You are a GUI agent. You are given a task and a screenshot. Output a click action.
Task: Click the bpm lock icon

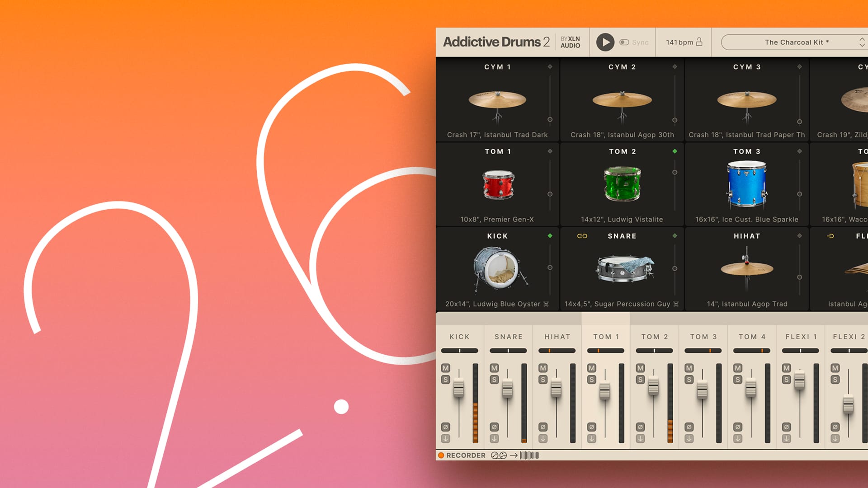click(699, 42)
